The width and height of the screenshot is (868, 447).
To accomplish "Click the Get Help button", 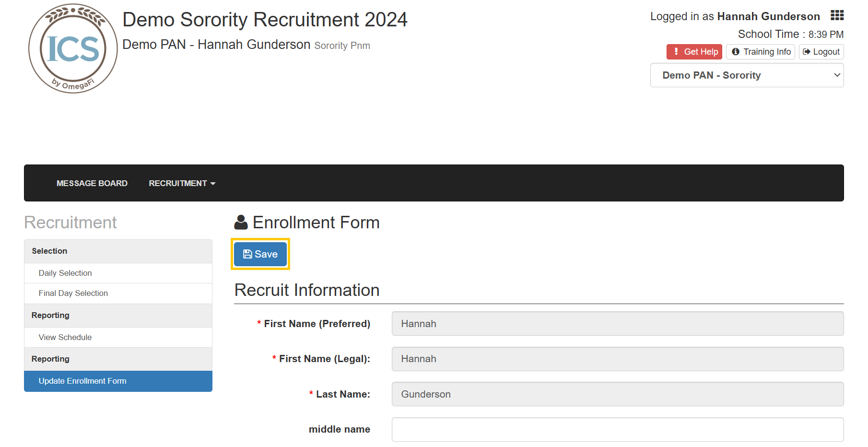I will 694,52.
